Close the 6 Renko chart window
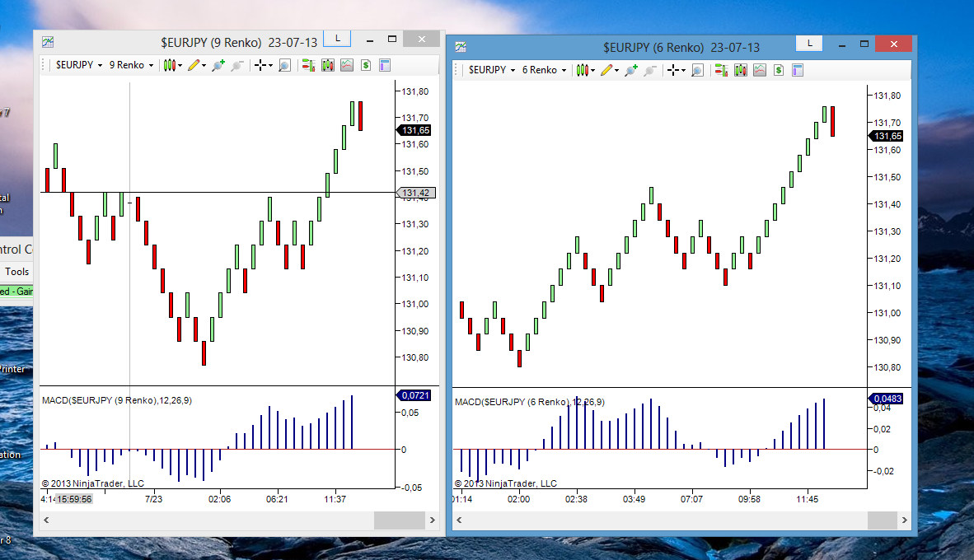The width and height of the screenshot is (974, 560). click(x=894, y=44)
